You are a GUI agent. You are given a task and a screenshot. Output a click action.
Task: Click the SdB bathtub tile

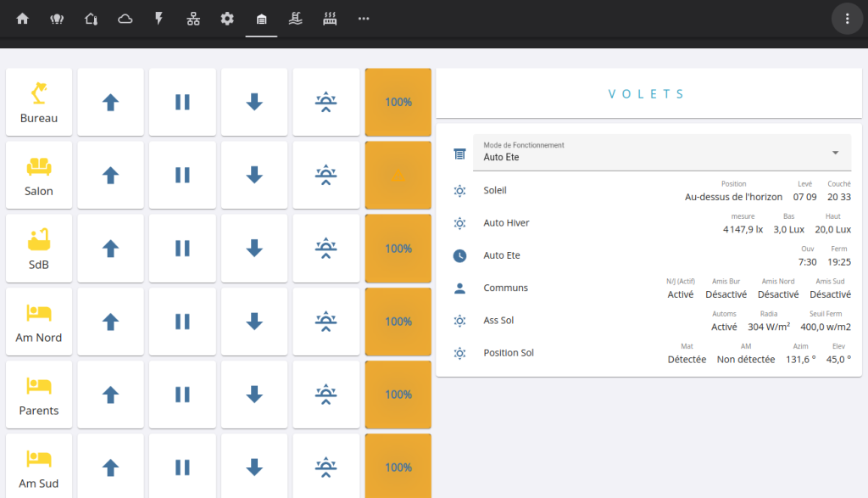coord(39,249)
